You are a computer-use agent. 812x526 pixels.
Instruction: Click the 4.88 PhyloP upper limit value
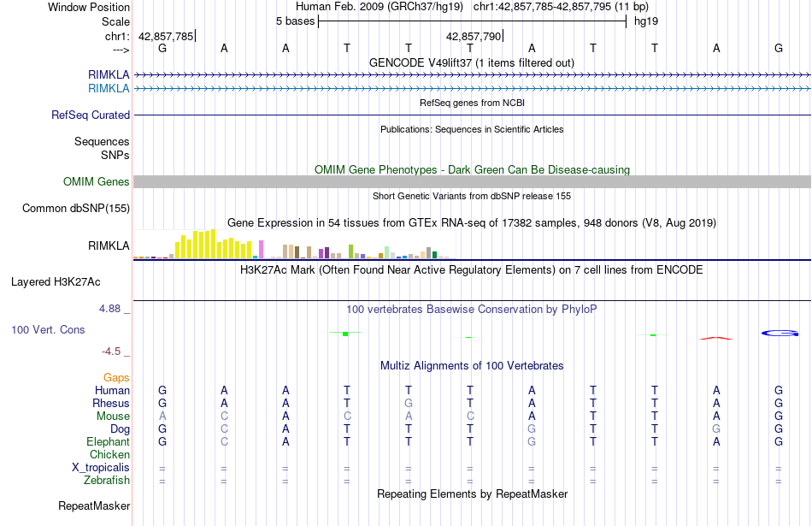pos(109,309)
